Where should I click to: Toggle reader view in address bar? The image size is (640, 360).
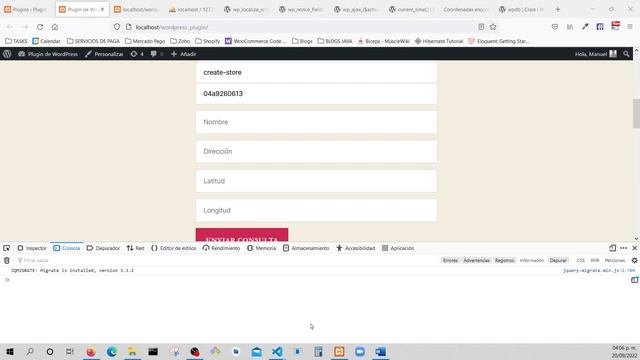481,27
